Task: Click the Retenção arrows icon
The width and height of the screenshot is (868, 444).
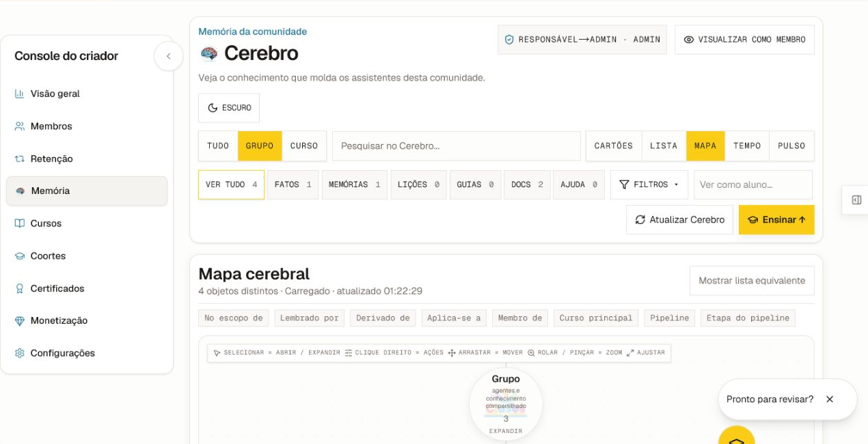Action: click(20, 158)
